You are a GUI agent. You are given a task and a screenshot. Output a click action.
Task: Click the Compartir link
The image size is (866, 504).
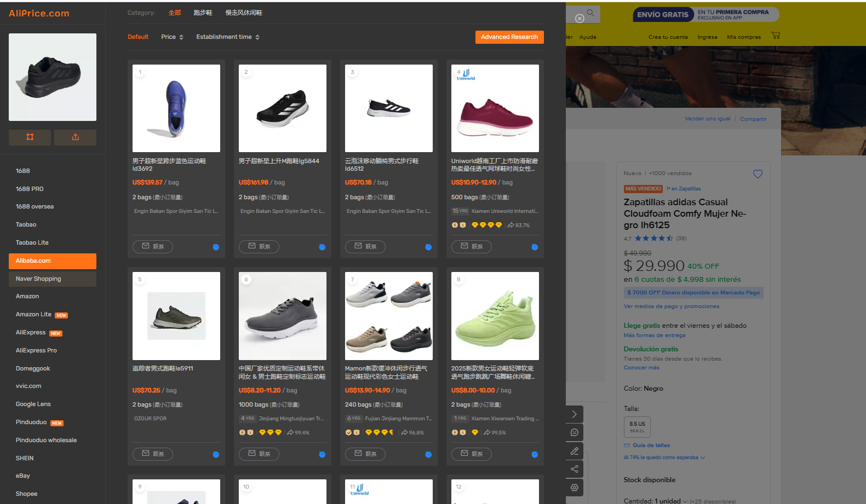point(753,119)
